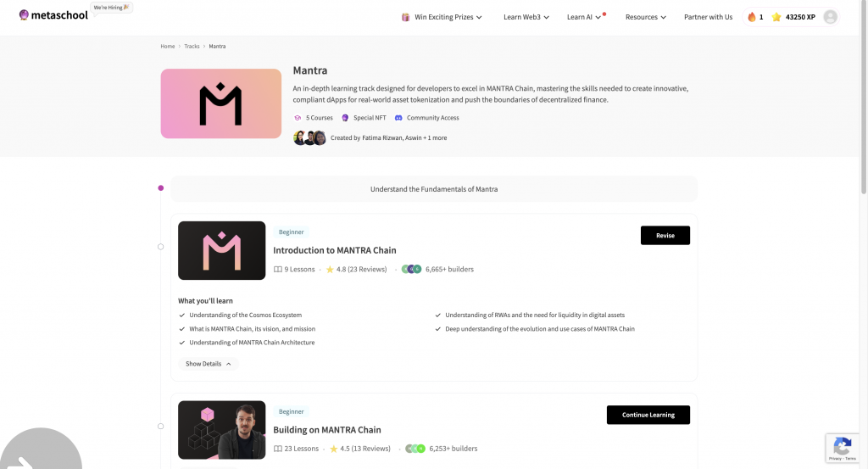
Task: Open the user profile avatar
Action: click(x=831, y=17)
